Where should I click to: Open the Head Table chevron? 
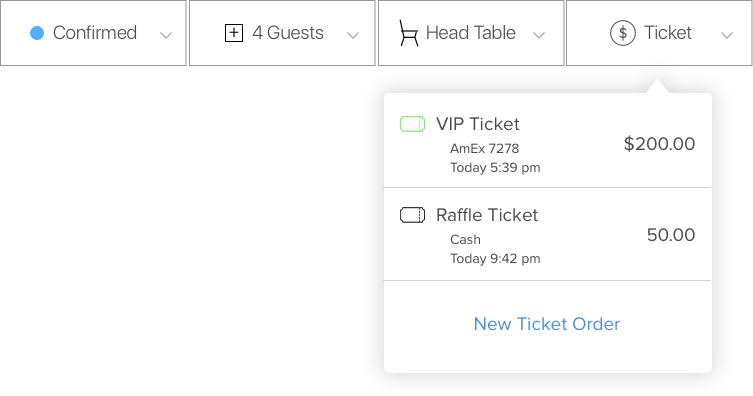coord(539,35)
